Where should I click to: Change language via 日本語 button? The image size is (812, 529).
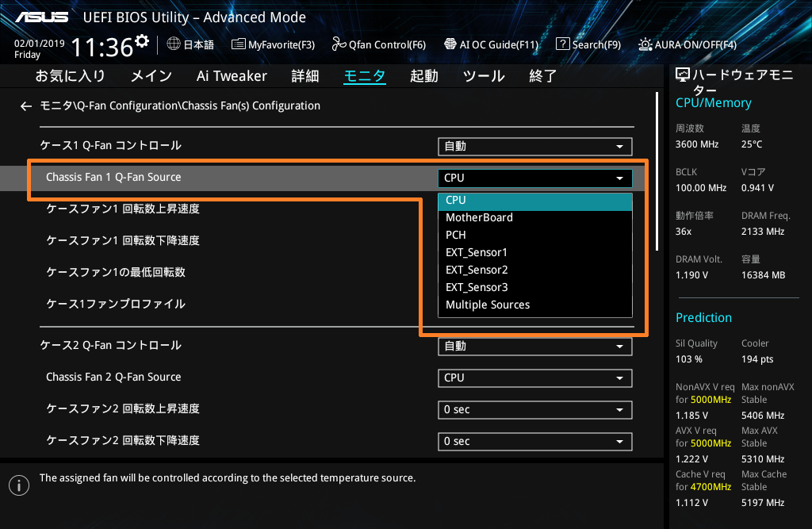pos(190,44)
